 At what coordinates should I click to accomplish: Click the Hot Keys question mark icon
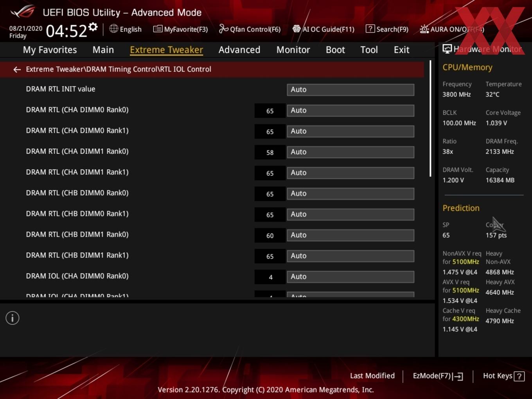coord(519,376)
